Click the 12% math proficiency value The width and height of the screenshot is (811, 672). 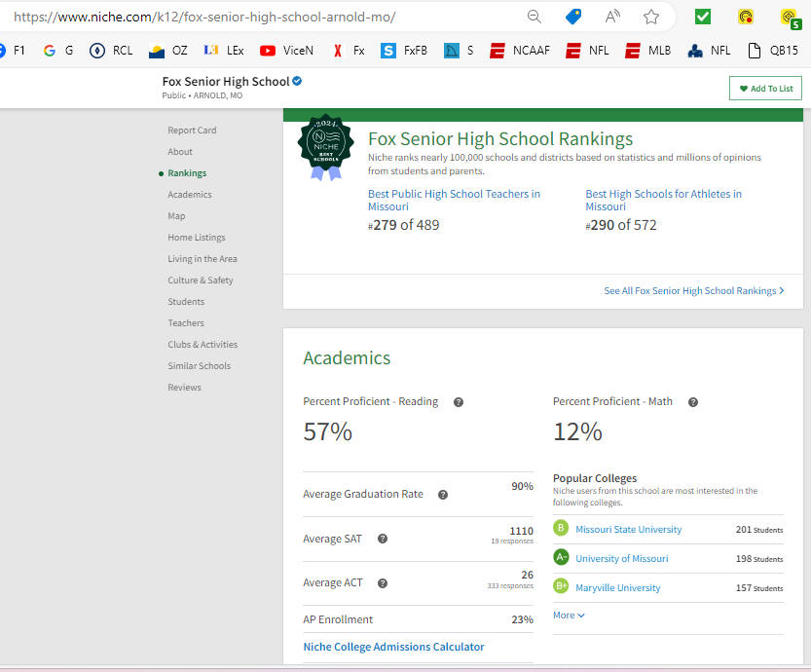[x=577, y=431]
